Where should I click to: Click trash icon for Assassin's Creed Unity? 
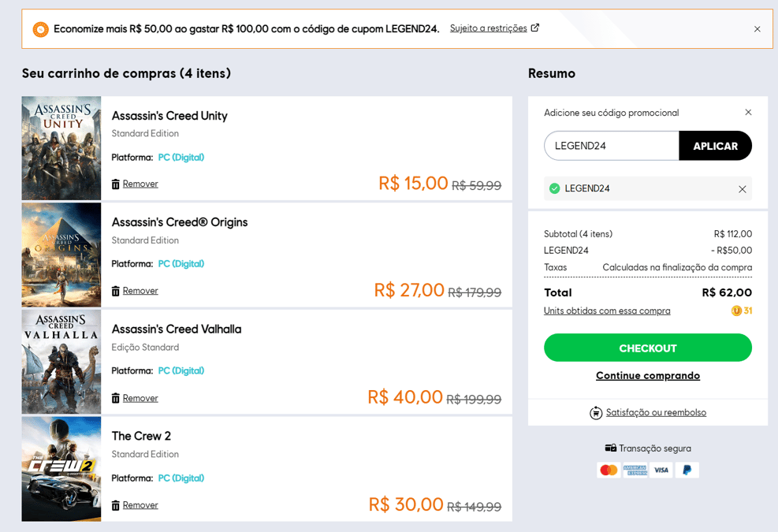tap(116, 184)
